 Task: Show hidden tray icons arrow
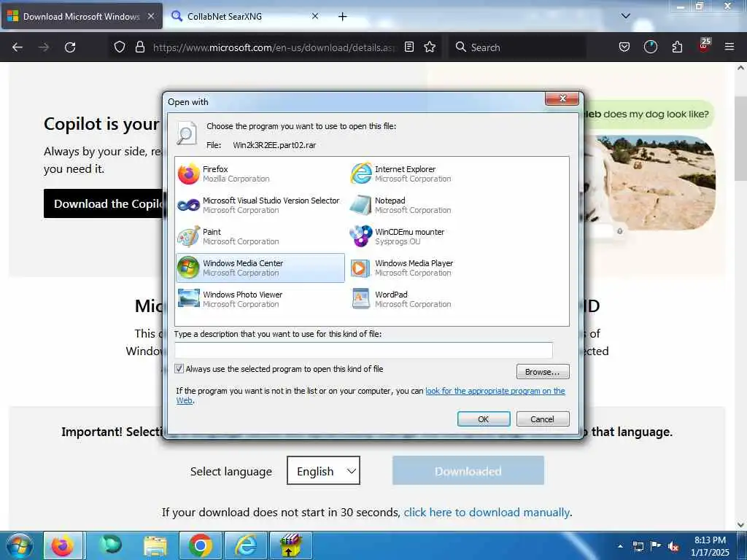(620, 546)
